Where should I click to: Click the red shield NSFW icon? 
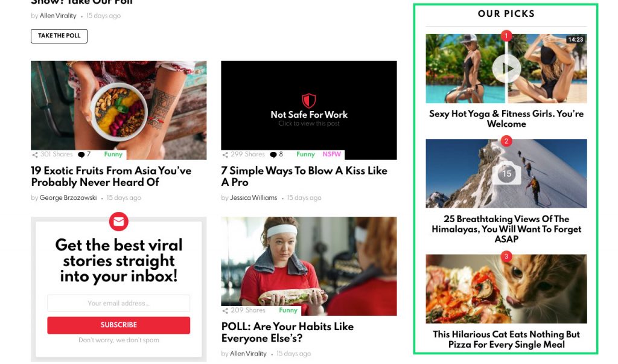tap(308, 101)
